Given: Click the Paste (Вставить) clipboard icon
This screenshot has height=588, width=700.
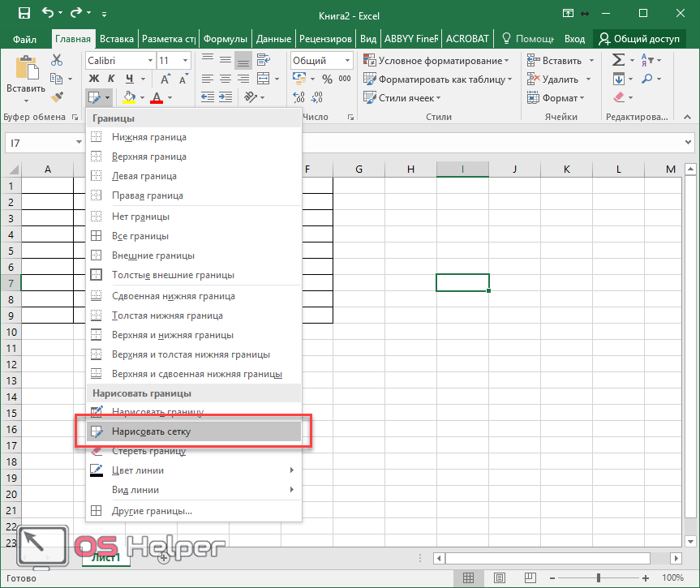Looking at the screenshot, I should click(26, 73).
